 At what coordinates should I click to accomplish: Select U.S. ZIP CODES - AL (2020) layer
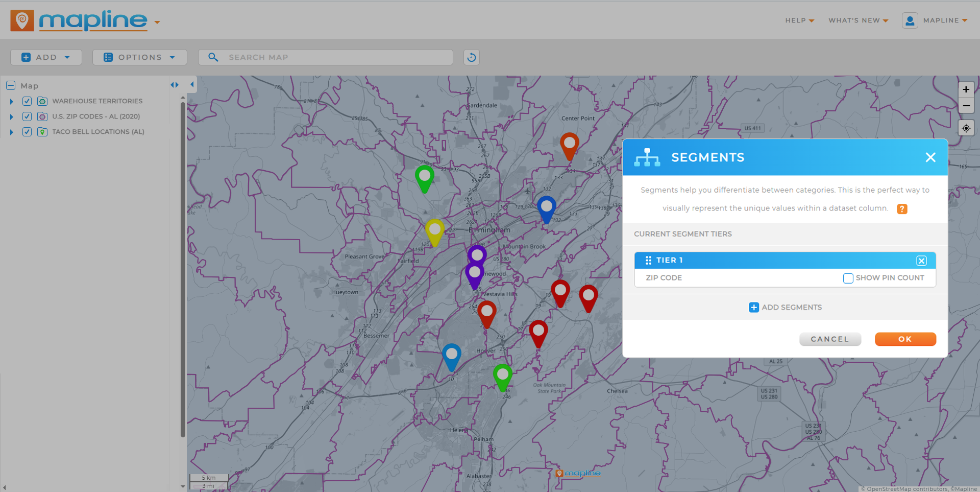pos(96,116)
